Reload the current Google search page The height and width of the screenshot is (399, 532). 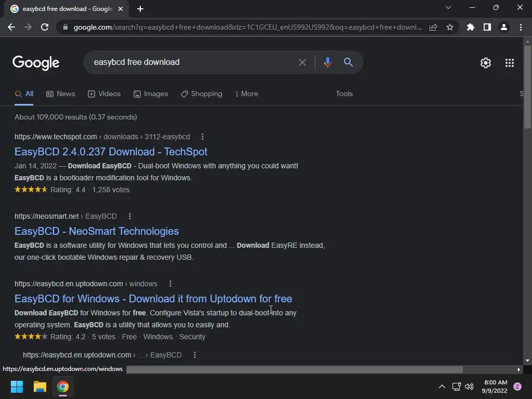point(45,27)
